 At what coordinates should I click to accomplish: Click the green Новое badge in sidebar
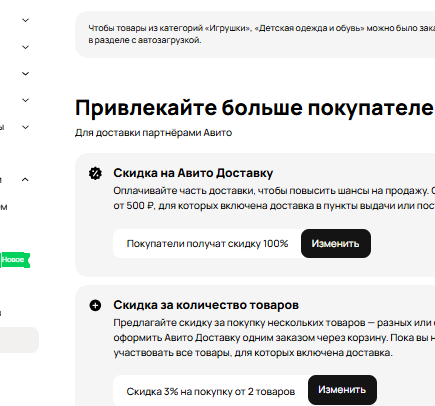tap(15, 260)
